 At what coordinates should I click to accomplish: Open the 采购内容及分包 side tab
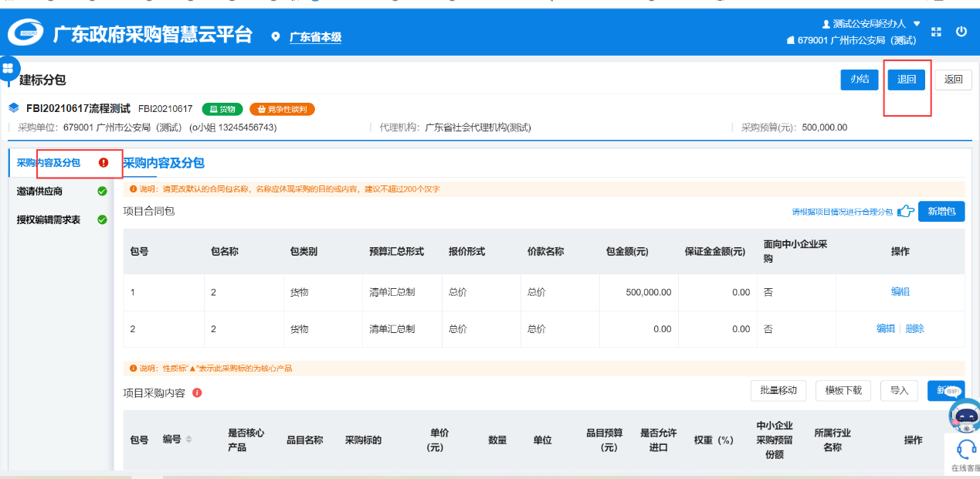[49, 163]
